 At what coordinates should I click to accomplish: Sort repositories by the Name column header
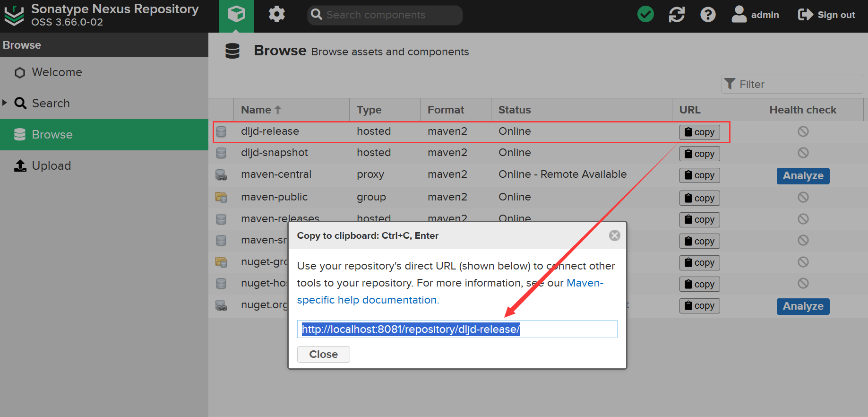point(257,110)
